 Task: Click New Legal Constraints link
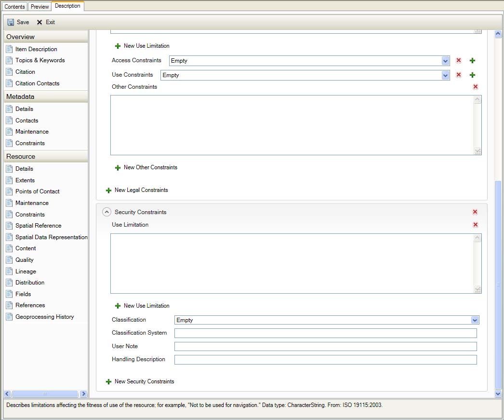tap(141, 190)
